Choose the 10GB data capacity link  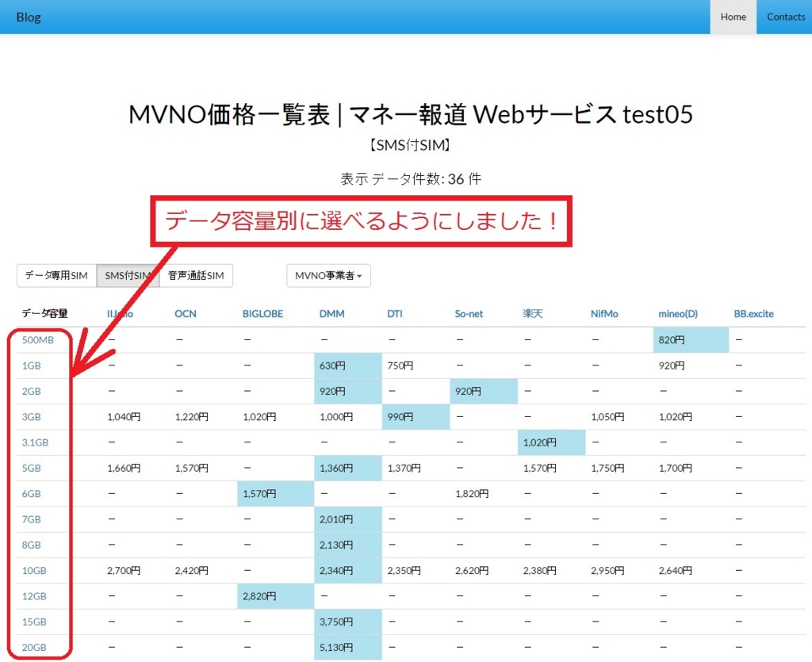click(x=34, y=571)
